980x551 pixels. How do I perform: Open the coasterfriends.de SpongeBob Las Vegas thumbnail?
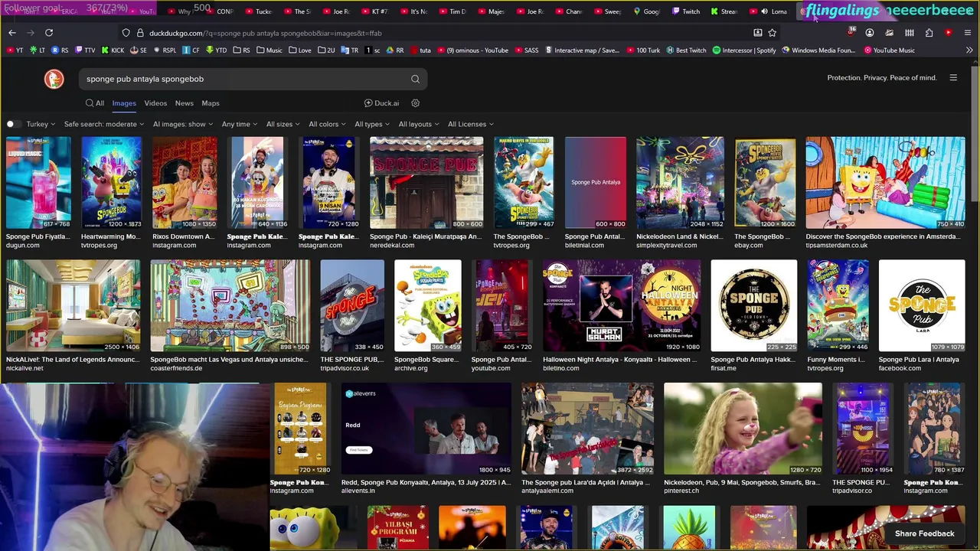click(x=230, y=306)
